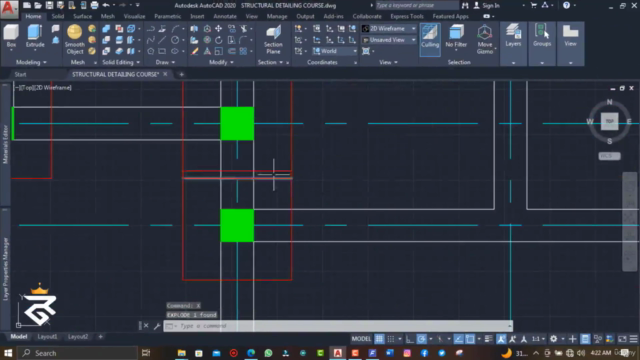Toggle Clean Screen icon in status bar
Image resolution: width=640 pixels, height=360 pixels.
click(x=622, y=339)
